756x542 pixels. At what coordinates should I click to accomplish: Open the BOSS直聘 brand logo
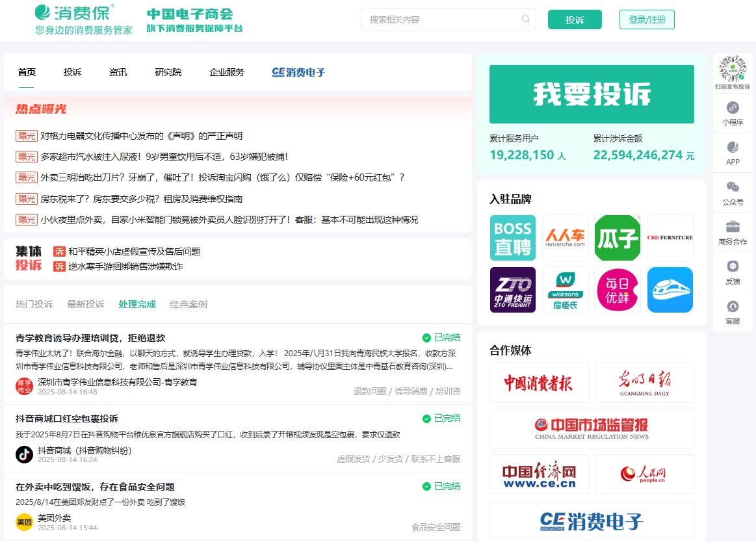click(x=512, y=238)
